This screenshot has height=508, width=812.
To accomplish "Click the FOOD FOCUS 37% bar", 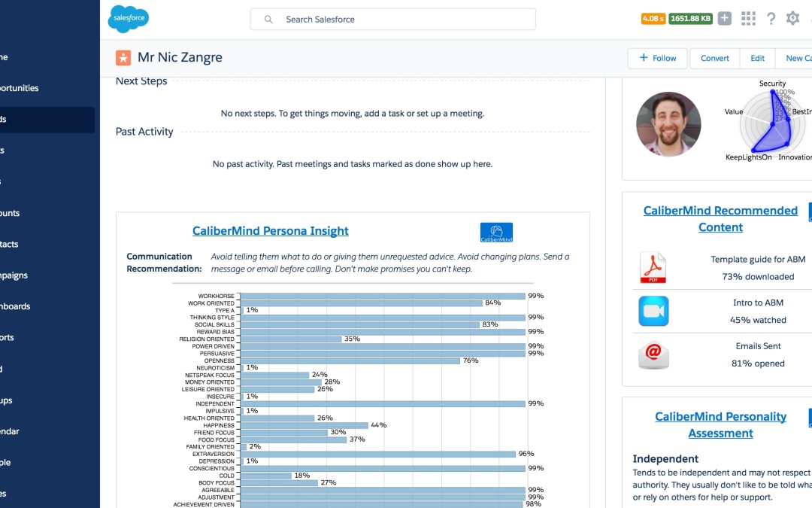I will click(x=294, y=440).
